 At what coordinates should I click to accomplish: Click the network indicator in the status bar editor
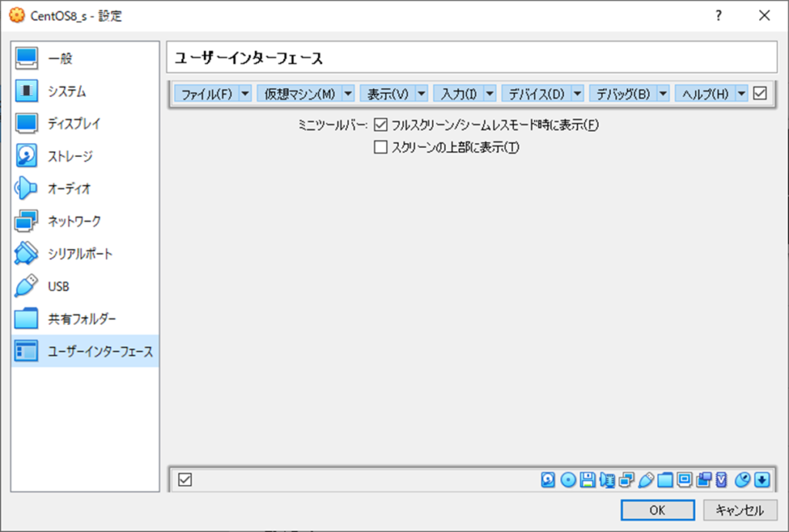pyautogui.click(x=626, y=480)
